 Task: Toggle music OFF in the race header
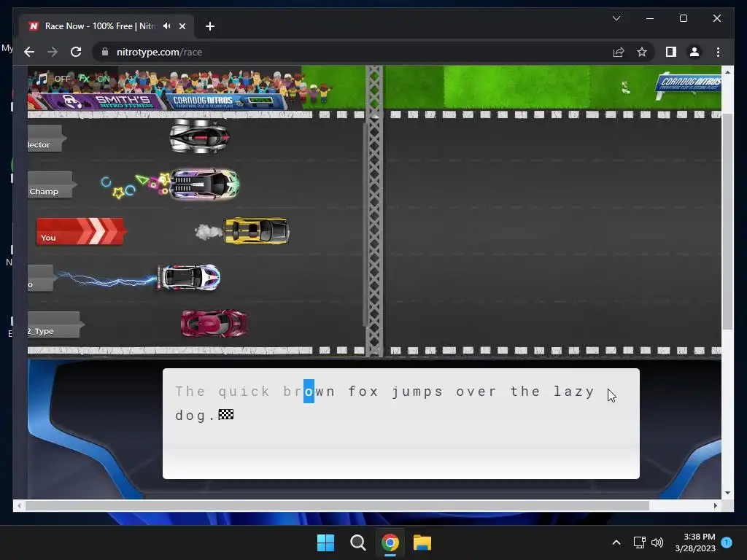[x=53, y=79]
